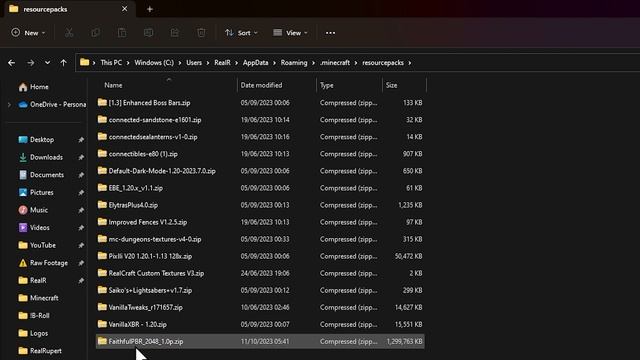Image resolution: width=640 pixels, height=360 pixels.
Task: Go up one folder level arrow
Action: pyautogui.click(x=63, y=62)
